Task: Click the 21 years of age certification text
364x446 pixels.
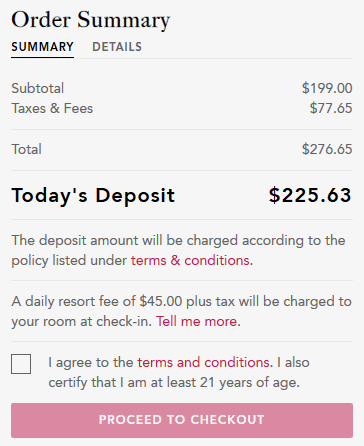Action: pyautogui.click(x=174, y=382)
